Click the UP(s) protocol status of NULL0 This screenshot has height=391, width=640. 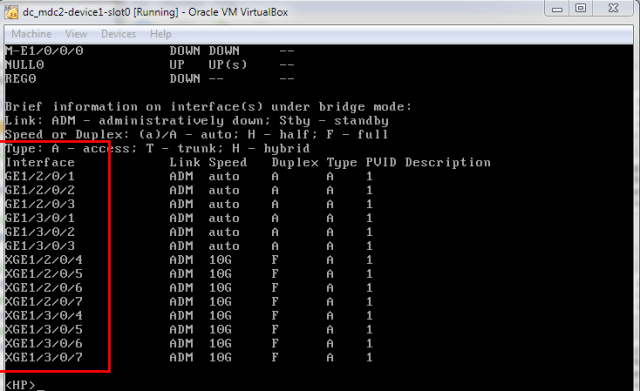[x=228, y=65]
